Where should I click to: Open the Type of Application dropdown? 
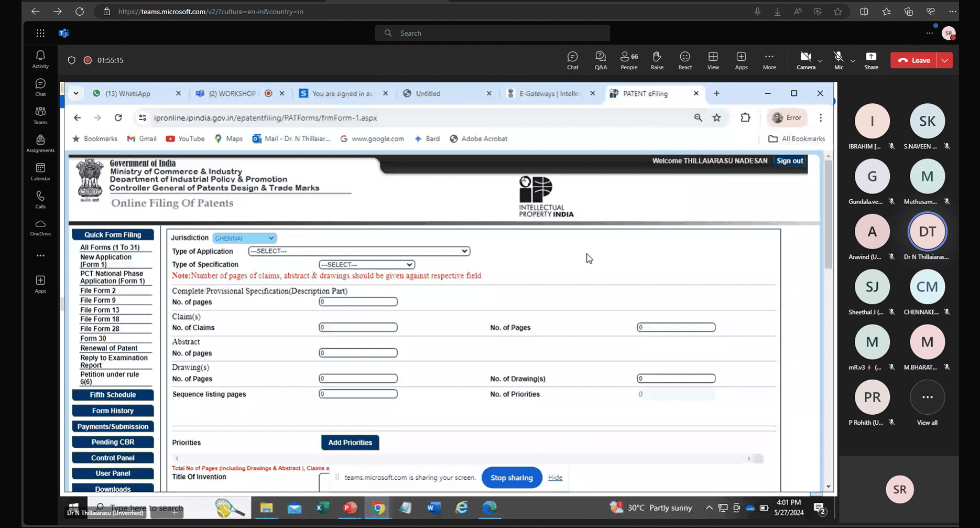(x=359, y=251)
